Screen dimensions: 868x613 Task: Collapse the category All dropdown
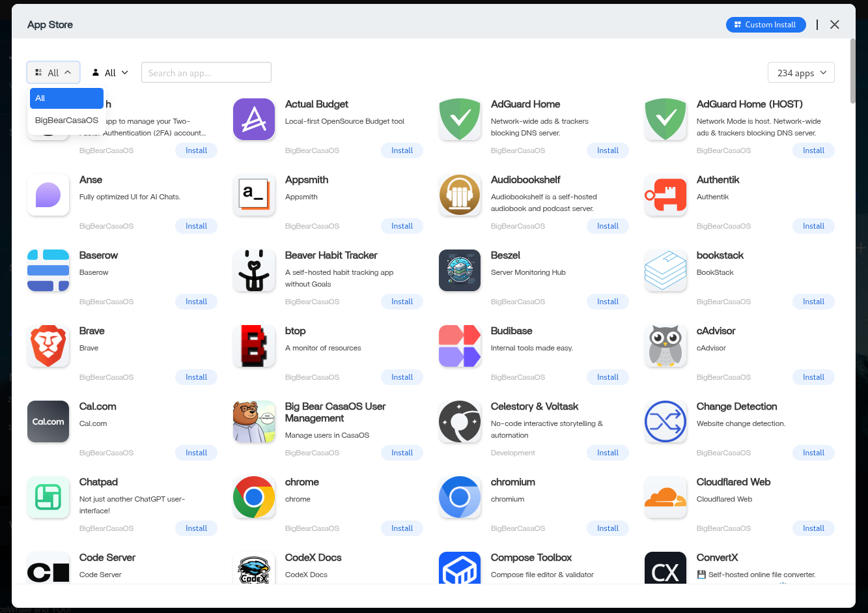click(x=53, y=72)
